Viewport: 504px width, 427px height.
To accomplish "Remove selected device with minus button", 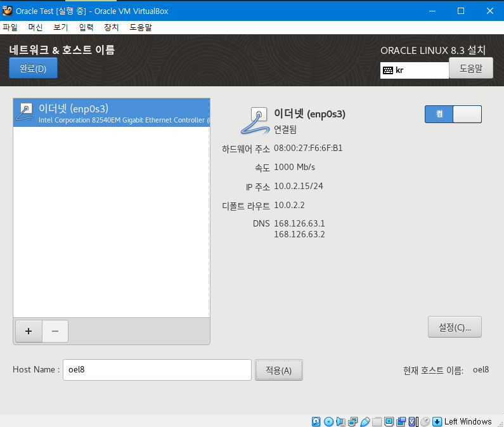I will click(x=55, y=331).
